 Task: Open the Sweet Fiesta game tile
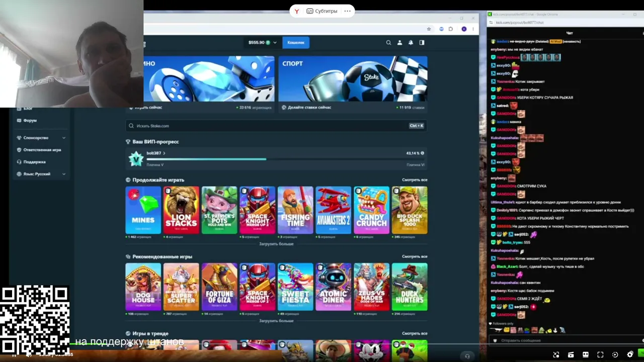tap(295, 287)
